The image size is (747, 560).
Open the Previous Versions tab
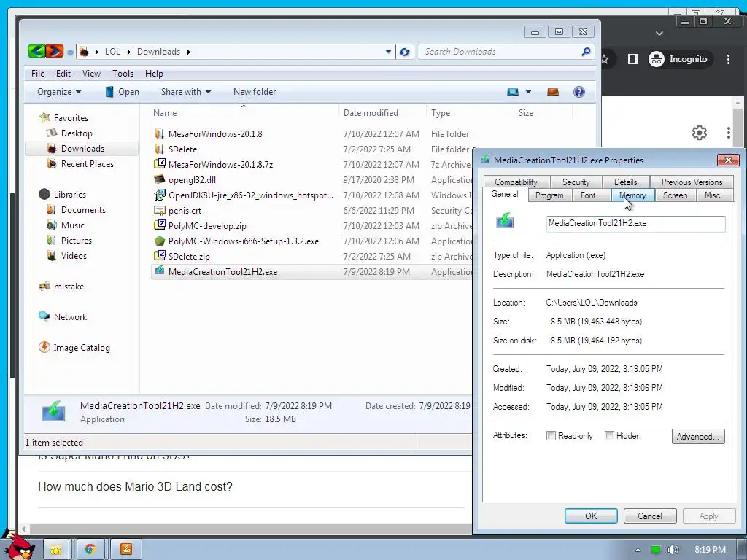click(x=692, y=182)
